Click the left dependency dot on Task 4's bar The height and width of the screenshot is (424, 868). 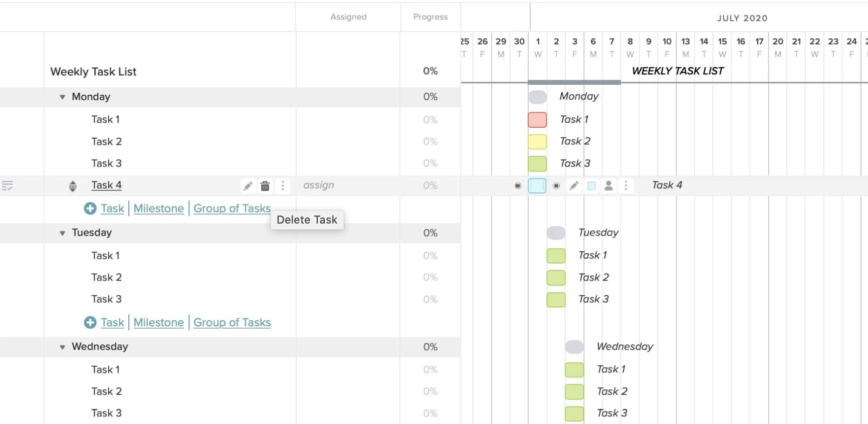[518, 185]
